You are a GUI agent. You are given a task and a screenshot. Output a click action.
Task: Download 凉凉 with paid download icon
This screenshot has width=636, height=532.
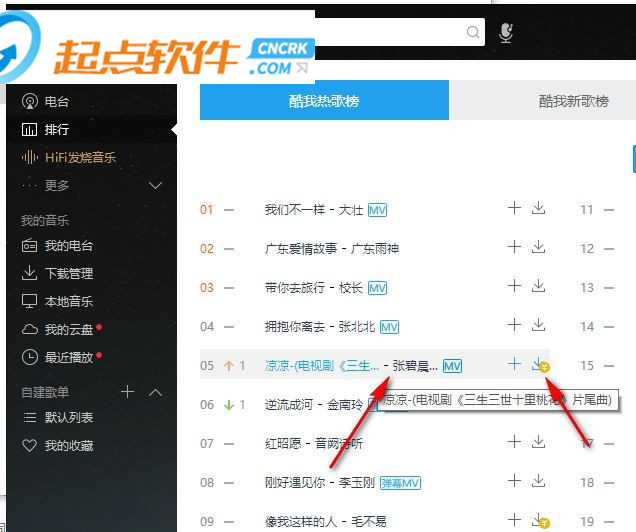coord(539,365)
